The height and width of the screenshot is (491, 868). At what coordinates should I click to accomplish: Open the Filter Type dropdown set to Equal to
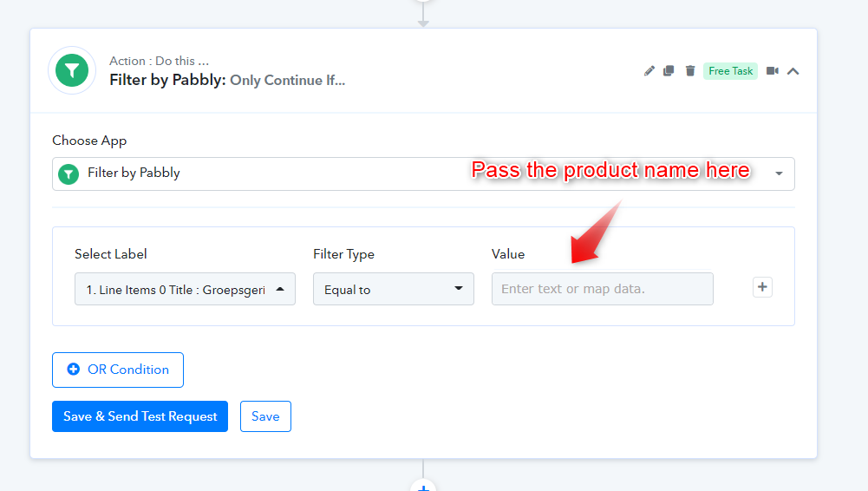pyautogui.click(x=394, y=289)
